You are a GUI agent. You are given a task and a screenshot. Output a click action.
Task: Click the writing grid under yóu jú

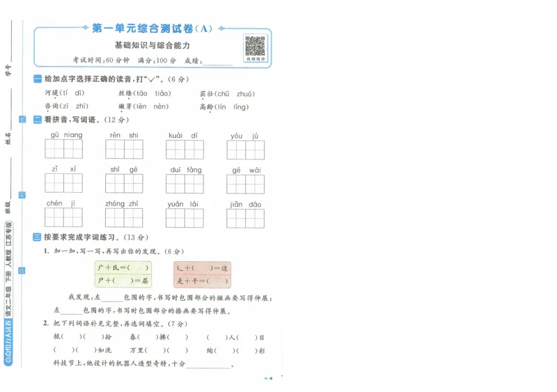(246, 150)
